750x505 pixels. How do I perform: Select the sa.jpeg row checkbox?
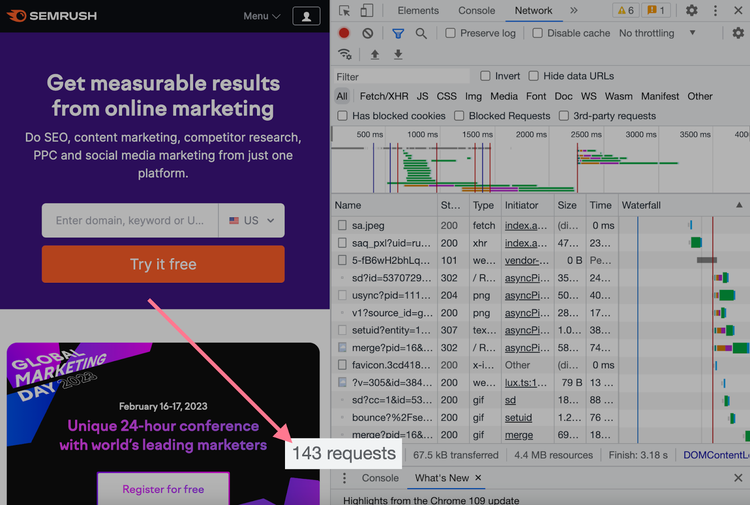point(342,225)
